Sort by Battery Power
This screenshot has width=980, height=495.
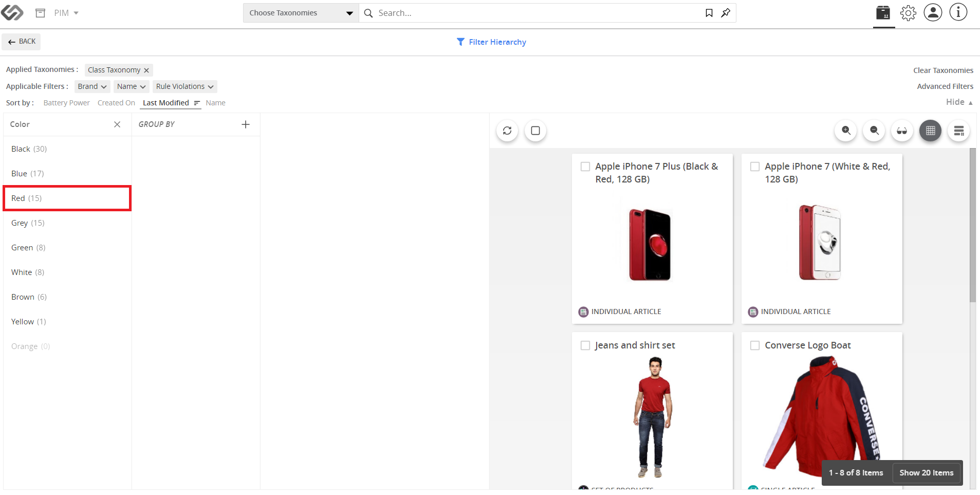tap(67, 103)
